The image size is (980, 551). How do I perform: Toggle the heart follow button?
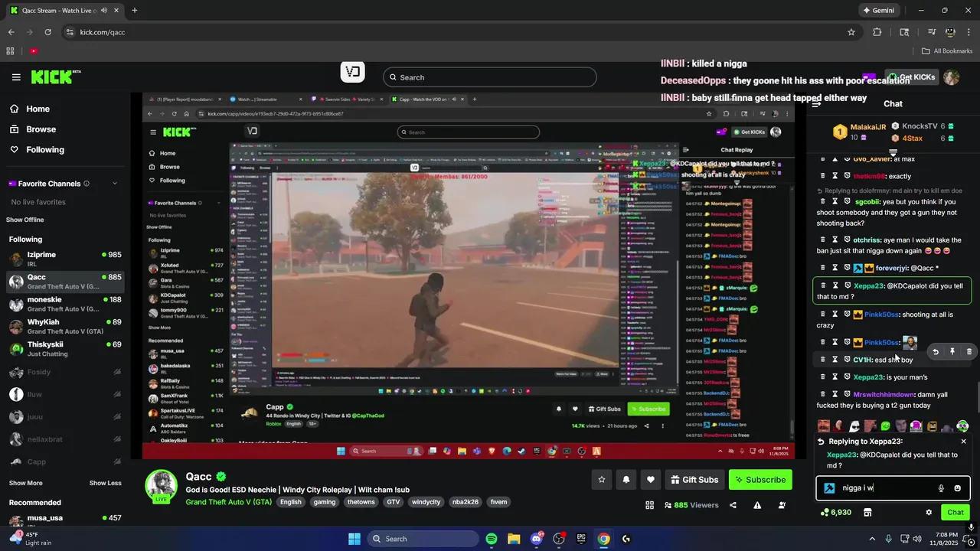coord(651,480)
